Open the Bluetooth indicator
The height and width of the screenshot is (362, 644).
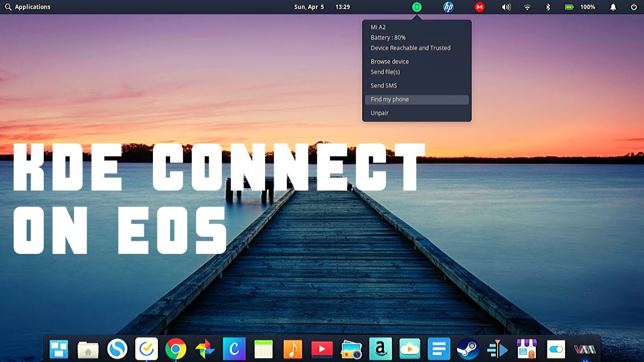pos(548,7)
